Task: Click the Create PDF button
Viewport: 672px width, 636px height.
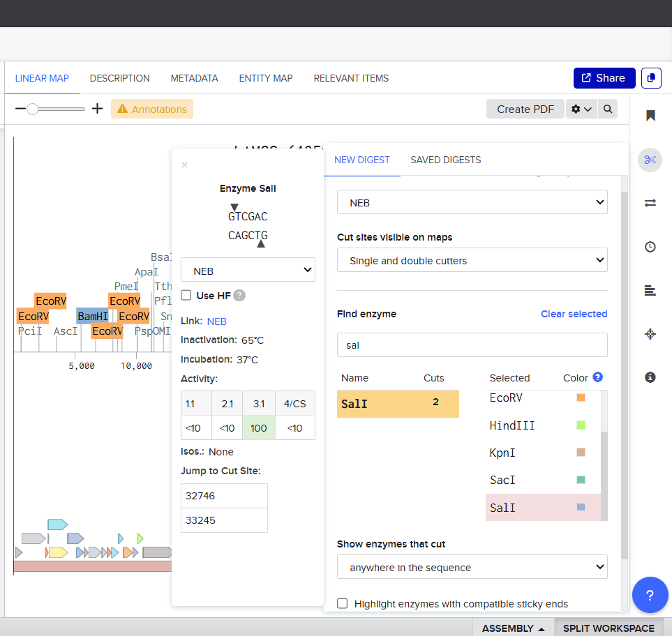Action: point(525,109)
